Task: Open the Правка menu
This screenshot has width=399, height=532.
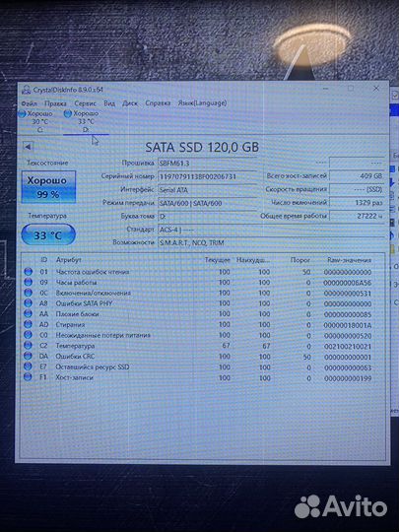Action: coord(55,103)
